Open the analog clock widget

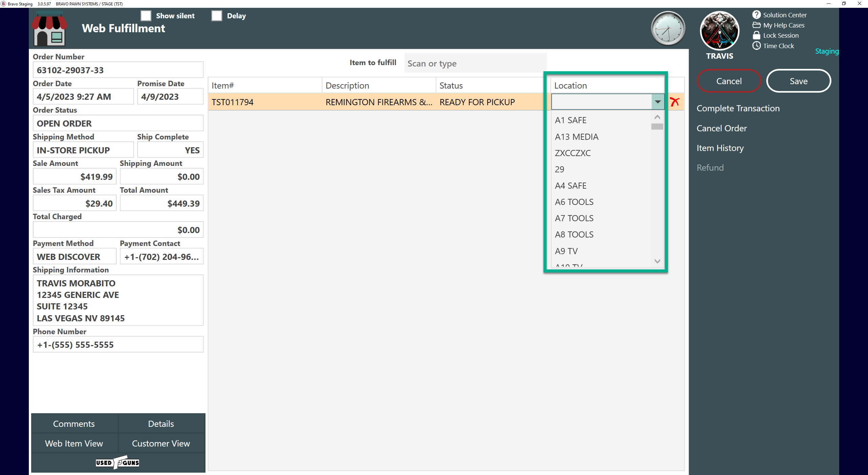point(668,28)
